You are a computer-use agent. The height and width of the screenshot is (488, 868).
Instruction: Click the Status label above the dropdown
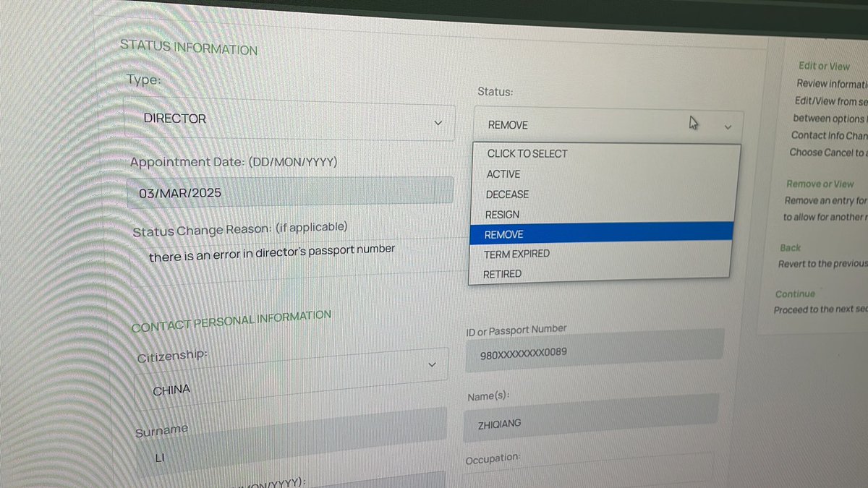(x=495, y=92)
